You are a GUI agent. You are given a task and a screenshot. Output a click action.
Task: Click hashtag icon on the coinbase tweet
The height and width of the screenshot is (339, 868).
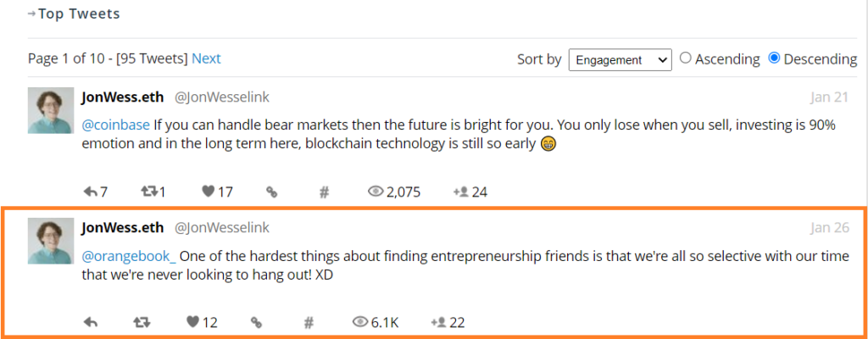pyautogui.click(x=324, y=192)
